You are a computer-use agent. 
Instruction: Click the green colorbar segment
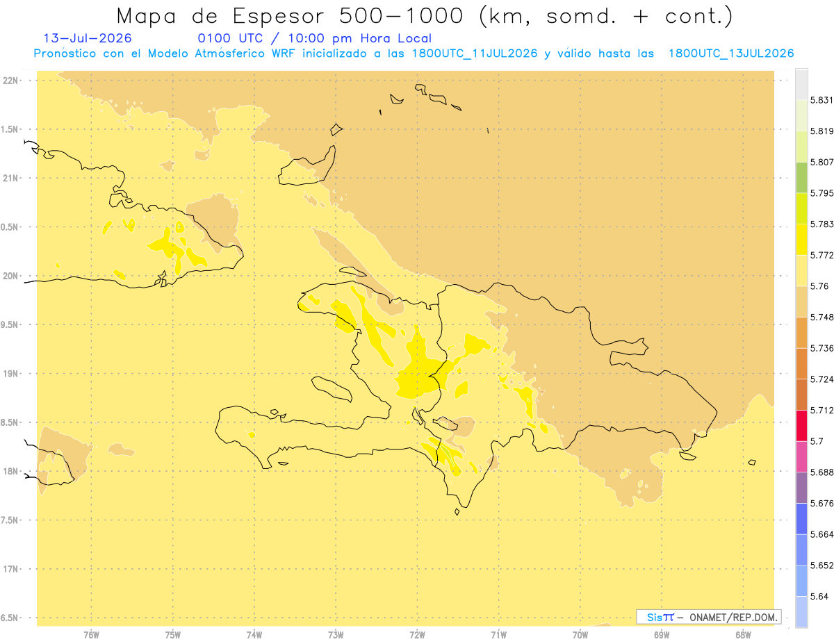[801, 177]
